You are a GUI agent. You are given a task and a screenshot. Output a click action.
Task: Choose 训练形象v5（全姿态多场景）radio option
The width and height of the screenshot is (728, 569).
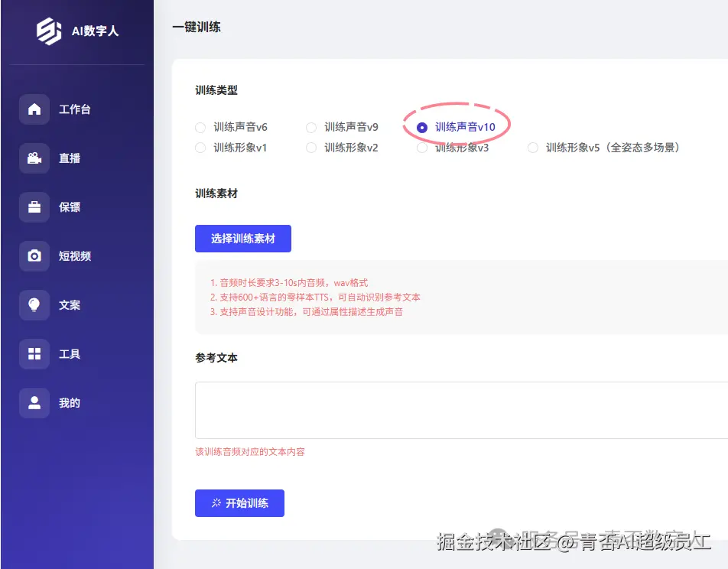pos(533,148)
